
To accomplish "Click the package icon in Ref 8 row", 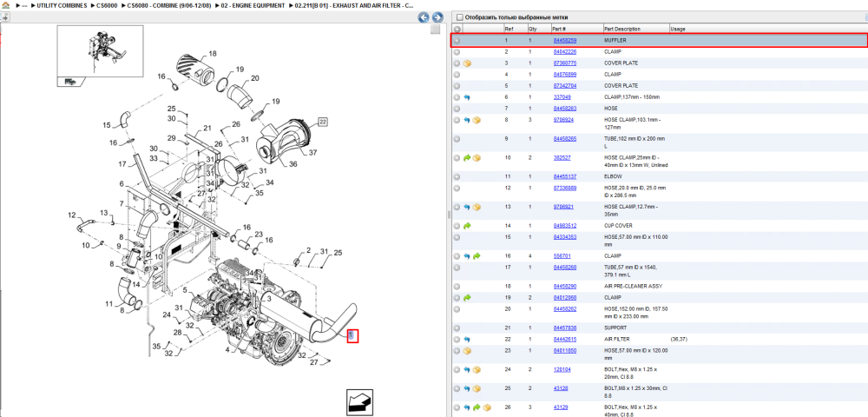I will click(x=477, y=120).
